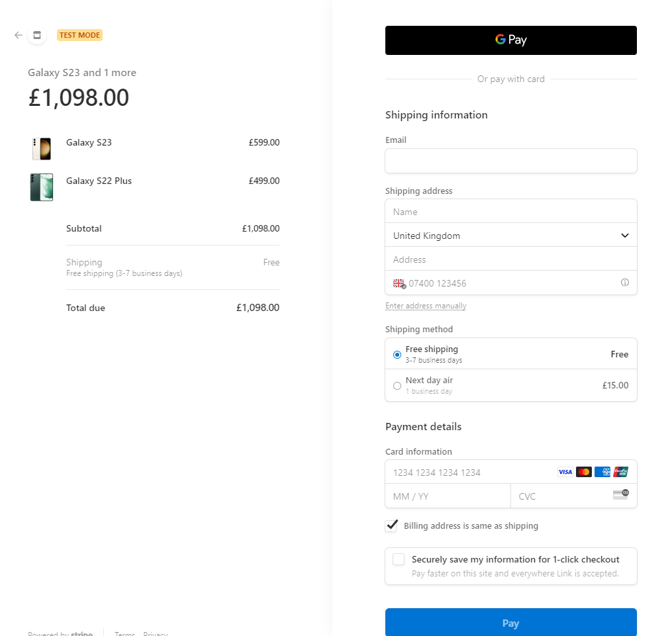Click the Enter address manually link
This screenshot has height=636, width=672.
(x=426, y=306)
